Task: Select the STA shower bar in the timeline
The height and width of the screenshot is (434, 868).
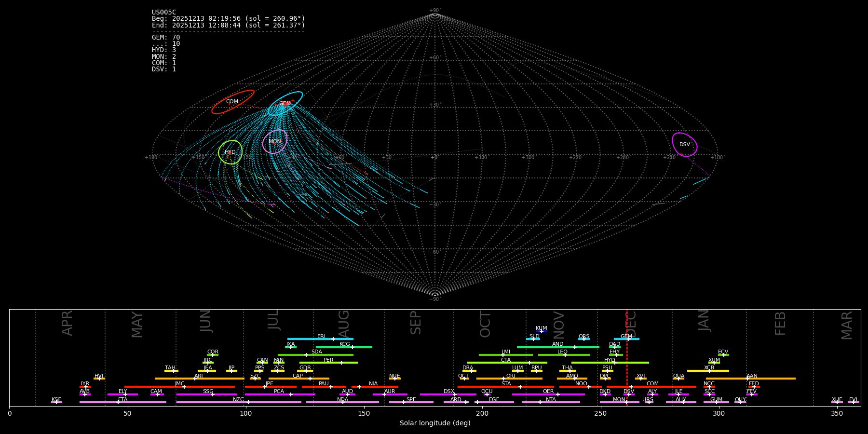Action: [506, 387]
